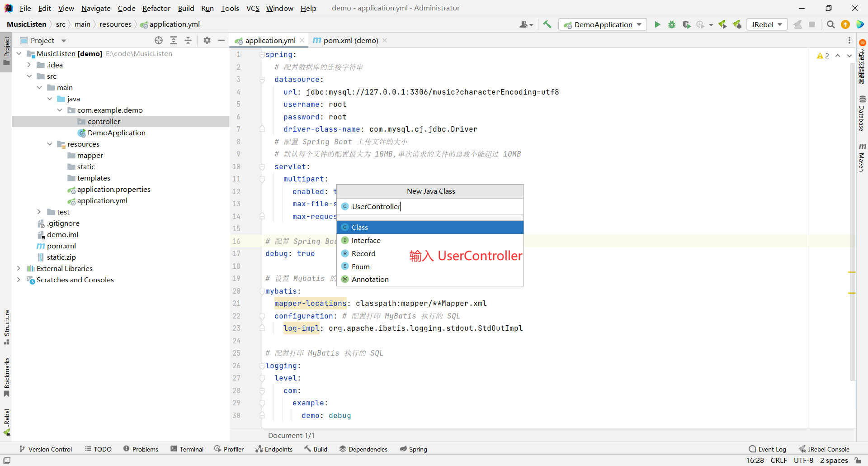Run DemoApplication with the green play button
The image size is (868, 466).
657,24
